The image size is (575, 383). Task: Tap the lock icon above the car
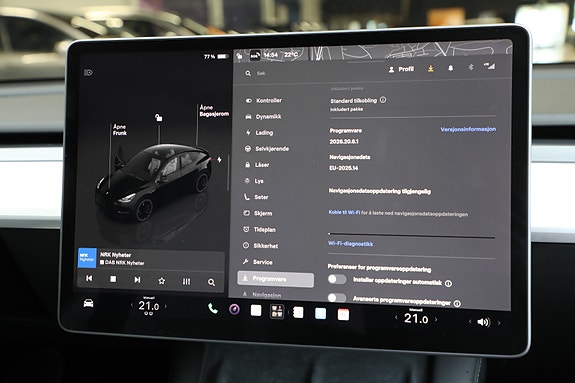tap(158, 117)
